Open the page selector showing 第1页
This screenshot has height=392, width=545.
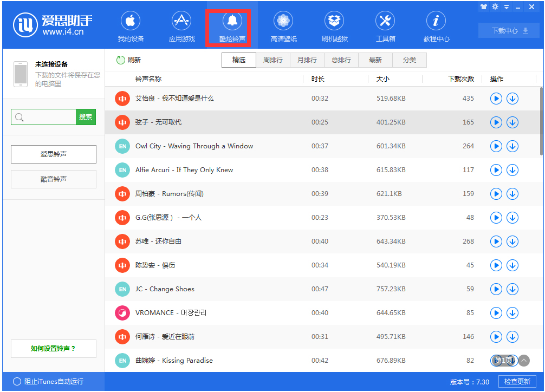pos(503,360)
